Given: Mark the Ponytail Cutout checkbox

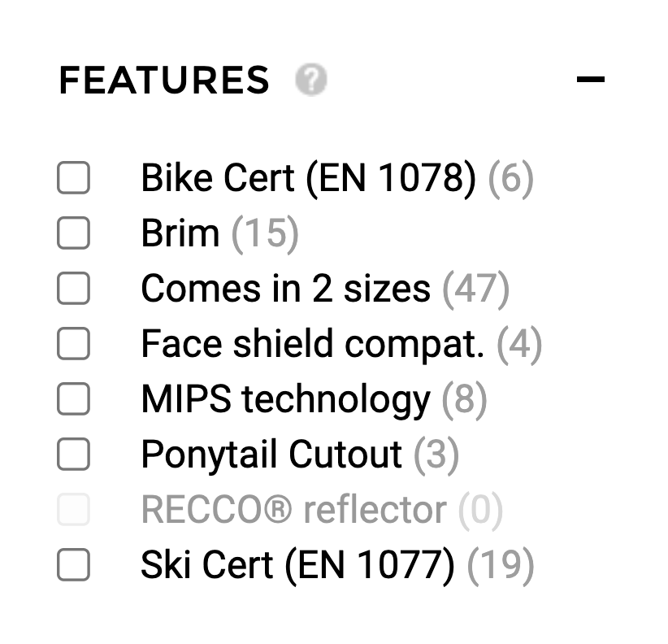Looking at the screenshot, I should pos(73,455).
